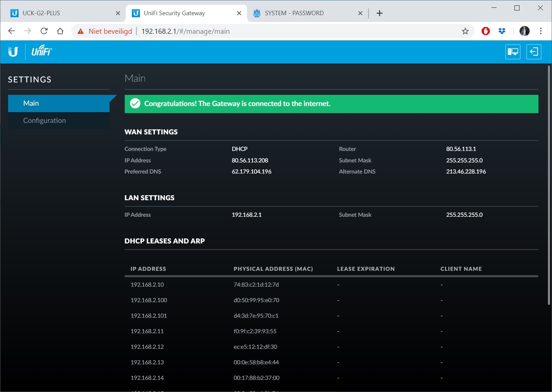Viewport: 552px width, 392px height.
Task: Reload the current page
Action: [44, 31]
